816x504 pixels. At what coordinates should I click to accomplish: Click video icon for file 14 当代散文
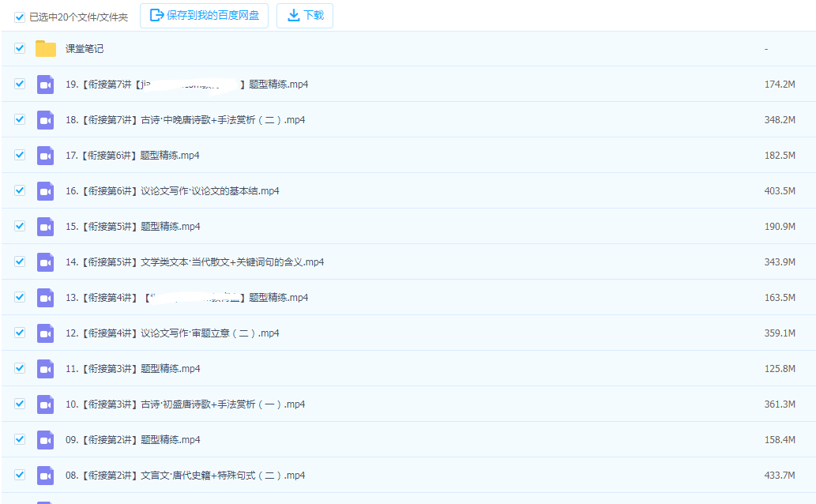coord(46,262)
